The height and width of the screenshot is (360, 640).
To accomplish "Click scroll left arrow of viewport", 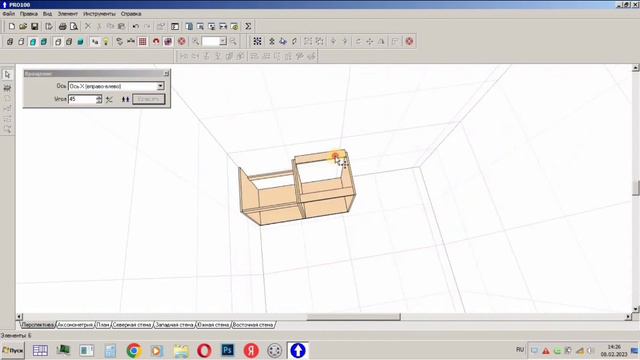I will click(20, 317).
